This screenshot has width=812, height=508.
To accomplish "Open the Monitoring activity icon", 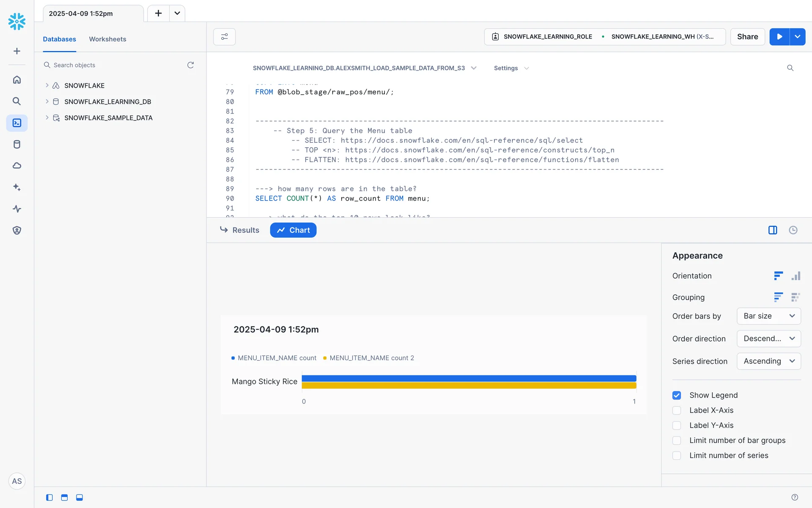I will point(17,209).
